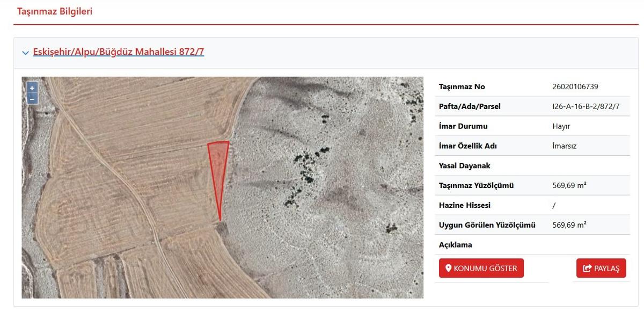644x311 pixels.
Task: Zoom out on the satellite map
Action: (x=32, y=99)
